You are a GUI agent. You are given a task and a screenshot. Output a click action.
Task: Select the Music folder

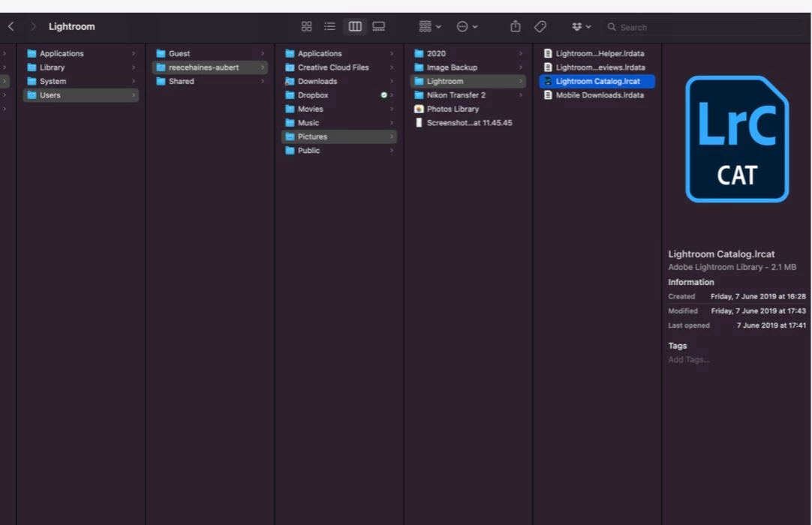pyautogui.click(x=338, y=123)
